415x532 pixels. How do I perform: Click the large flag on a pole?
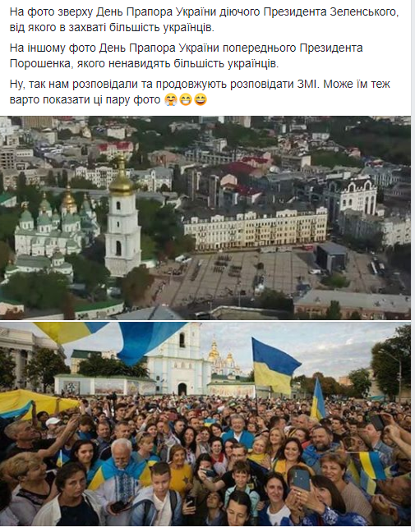274,366
